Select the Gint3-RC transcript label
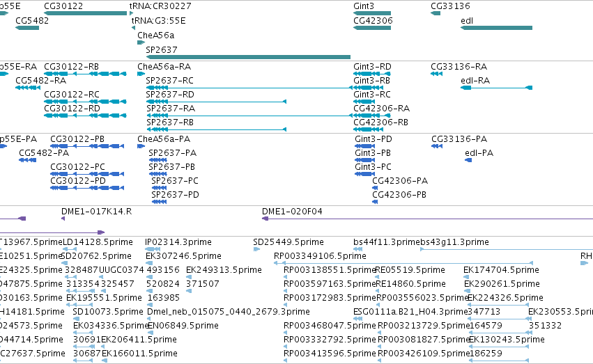This screenshot has height=364, width=593. coord(372,95)
